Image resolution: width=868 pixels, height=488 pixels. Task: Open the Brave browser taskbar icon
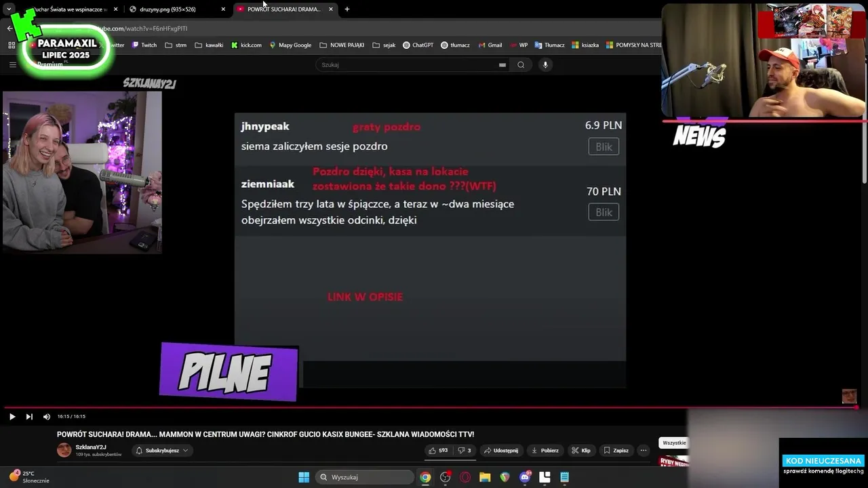(x=505, y=477)
